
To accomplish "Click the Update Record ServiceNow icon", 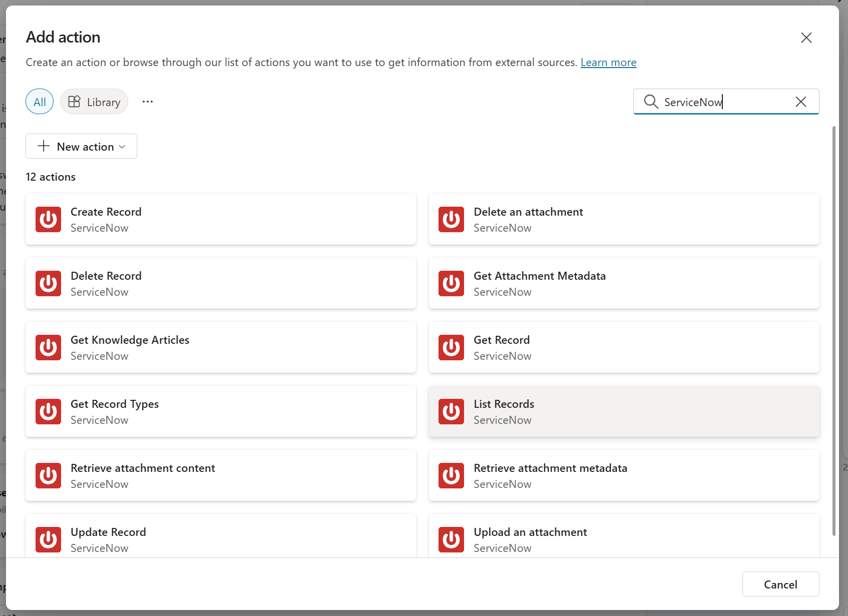I will (48, 539).
